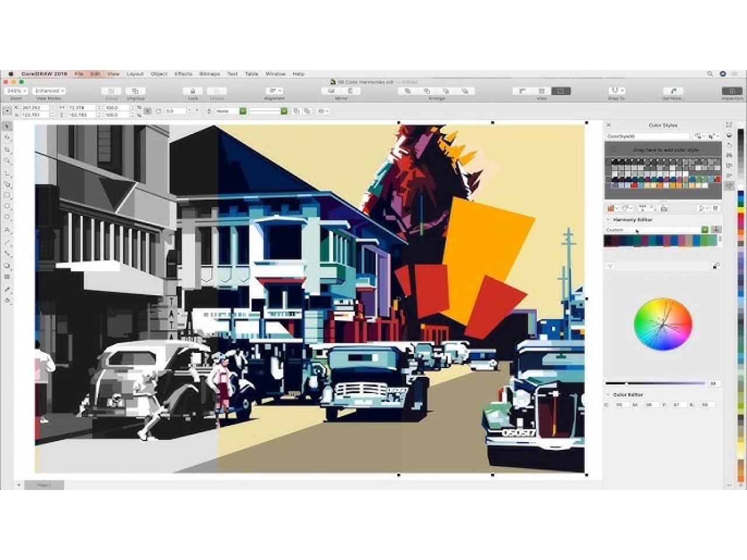Click the first Arrange order icon
The width and height of the screenshot is (747, 560).
[x=408, y=91]
